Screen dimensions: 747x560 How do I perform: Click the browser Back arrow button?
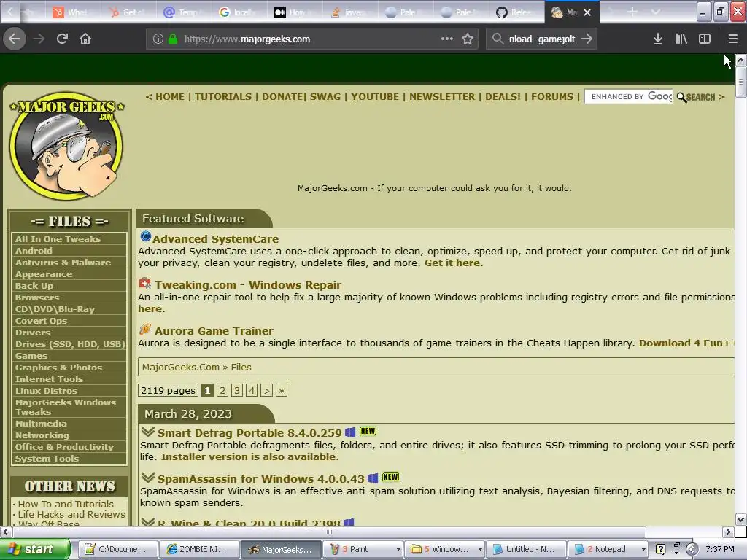[15, 39]
